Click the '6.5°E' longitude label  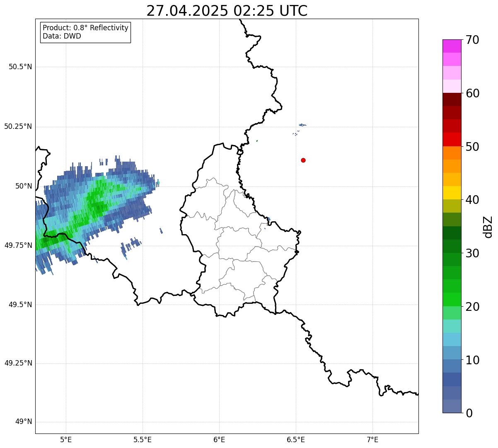296,440
